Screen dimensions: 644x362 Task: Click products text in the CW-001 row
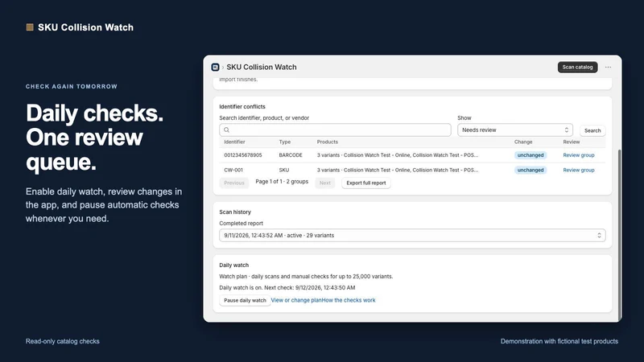(x=397, y=170)
